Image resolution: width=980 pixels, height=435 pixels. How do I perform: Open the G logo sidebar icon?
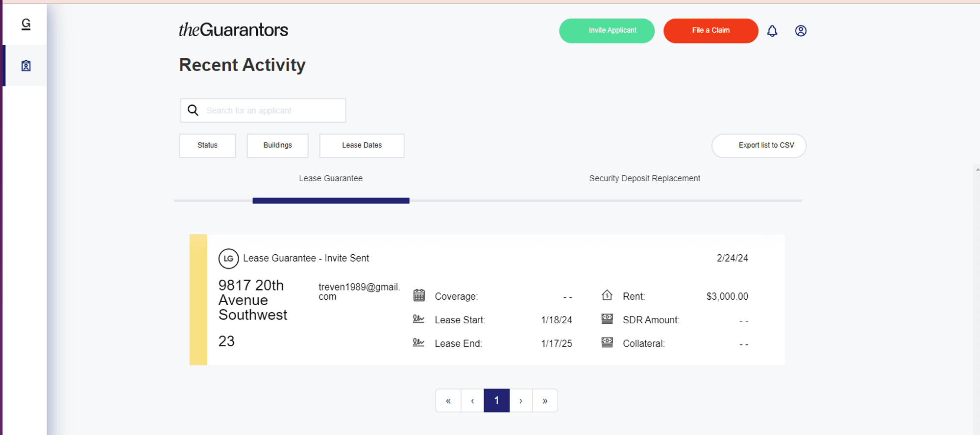tap(26, 24)
